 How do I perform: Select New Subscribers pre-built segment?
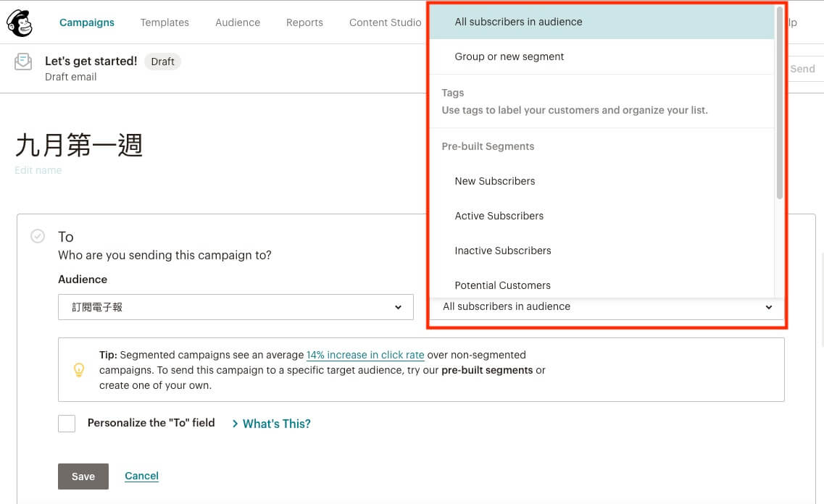pos(495,181)
